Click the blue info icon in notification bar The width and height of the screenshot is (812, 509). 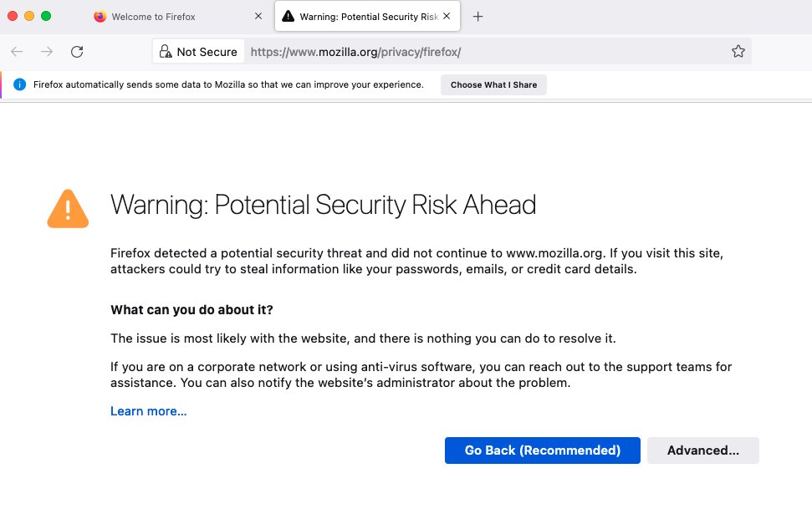tap(20, 84)
